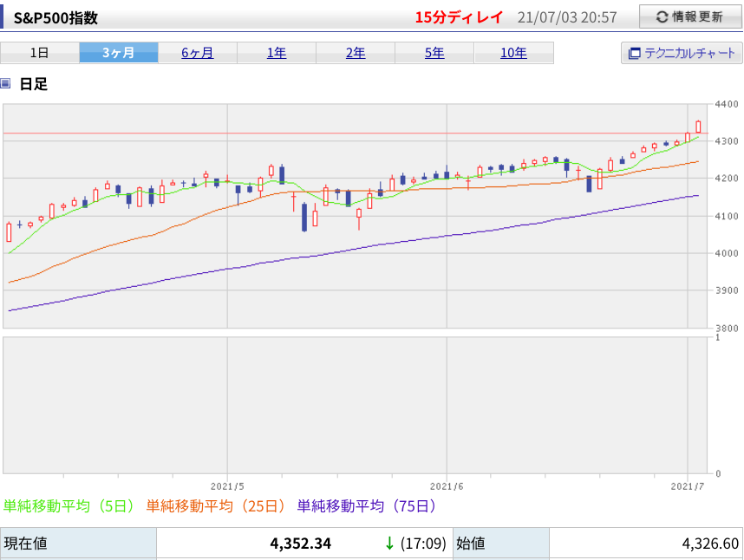Switch to the 2年 period tab
Image resolution: width=744 pixels, height=560 pixels.
coord(356,53)
